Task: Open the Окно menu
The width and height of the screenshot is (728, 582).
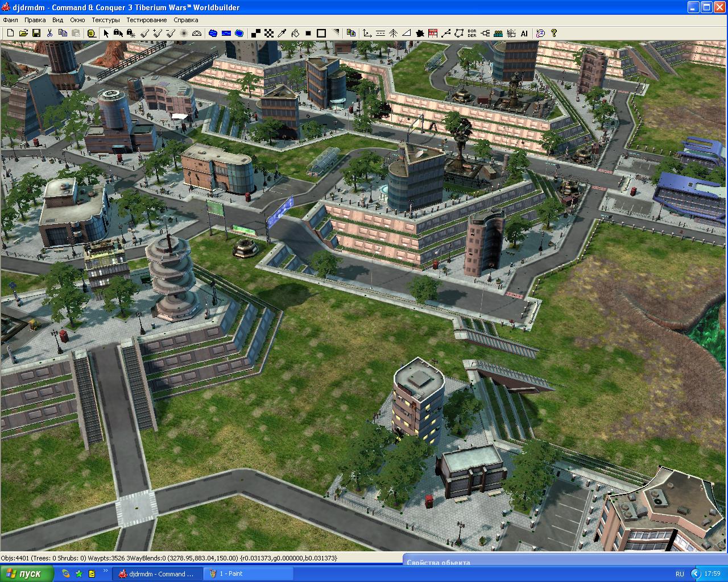Action: (x=77, y=20)
